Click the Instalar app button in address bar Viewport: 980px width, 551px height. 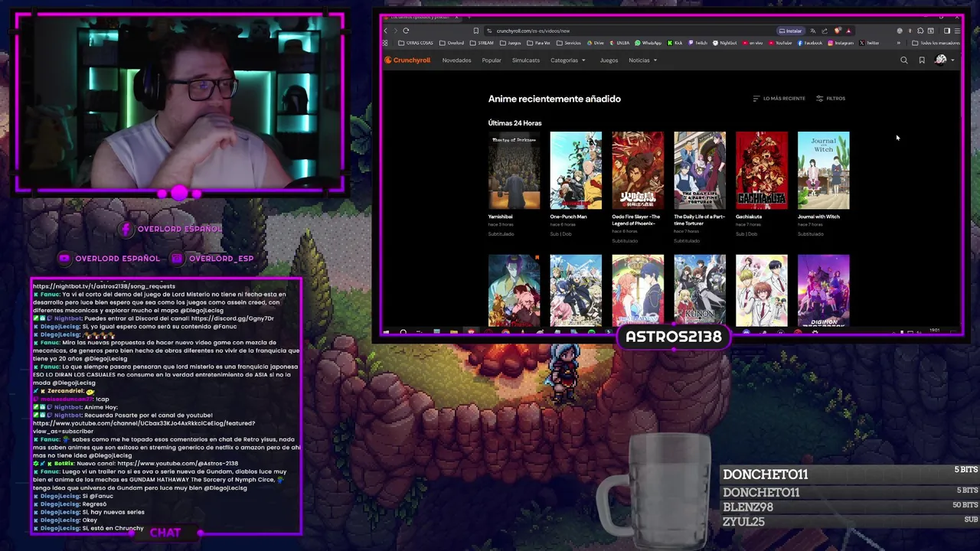[x=791, y=31]
